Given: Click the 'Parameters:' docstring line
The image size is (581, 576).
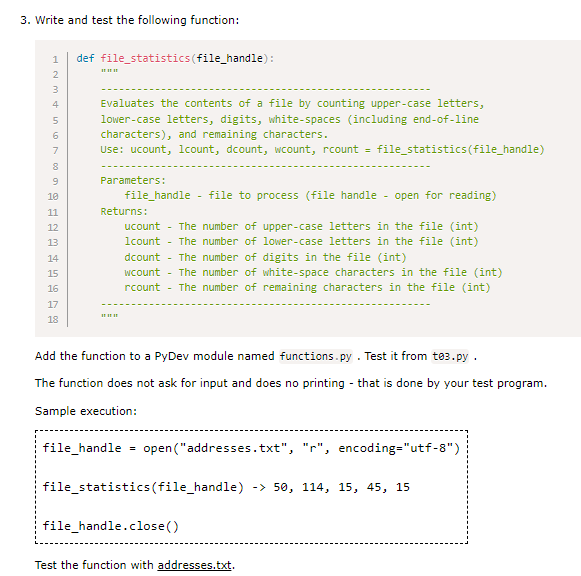Looking at the screenshot, I should pyautogui.click(x=133, y=180).
